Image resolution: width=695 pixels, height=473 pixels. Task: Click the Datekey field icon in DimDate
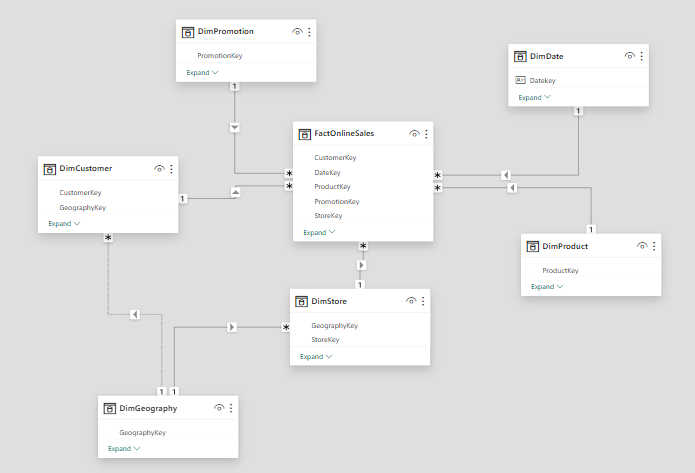[x=520, y=80]
